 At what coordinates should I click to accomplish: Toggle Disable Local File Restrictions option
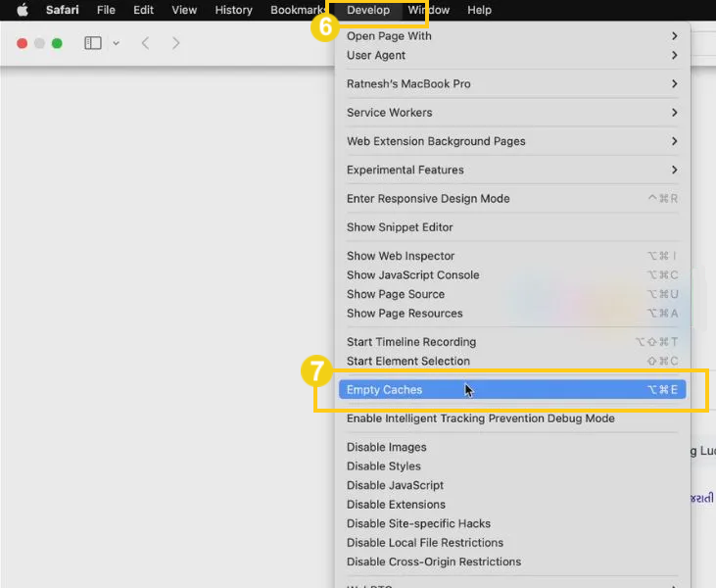(512, 543)
